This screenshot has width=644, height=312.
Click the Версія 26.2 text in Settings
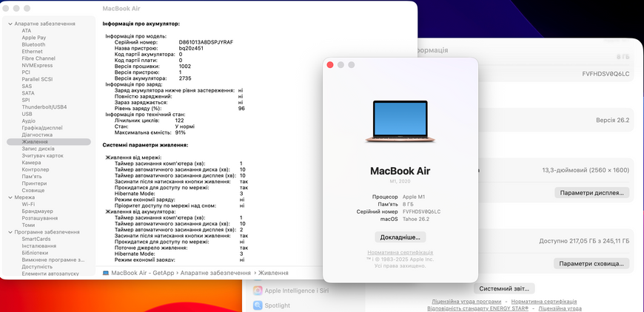[612, 121]
